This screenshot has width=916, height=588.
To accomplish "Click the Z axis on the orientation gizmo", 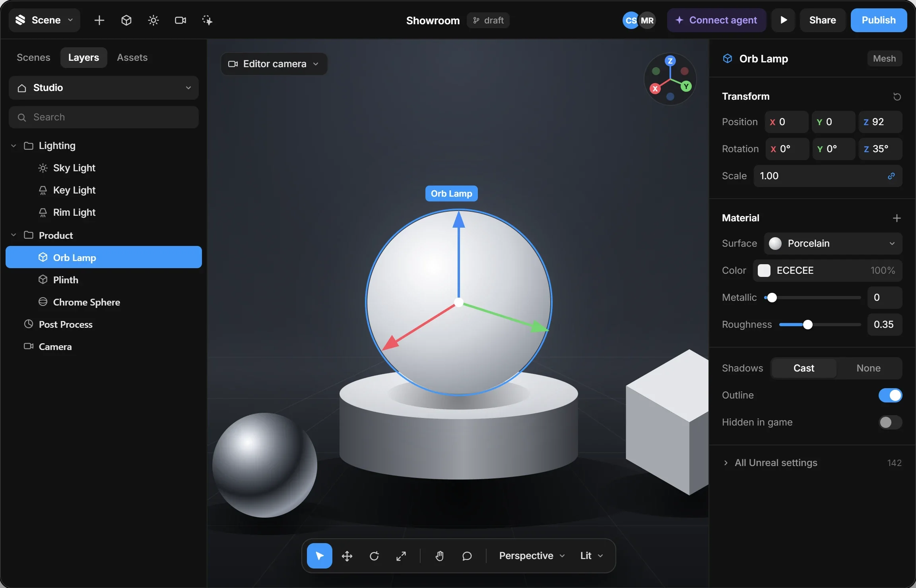I will click(x=670, y=61).
